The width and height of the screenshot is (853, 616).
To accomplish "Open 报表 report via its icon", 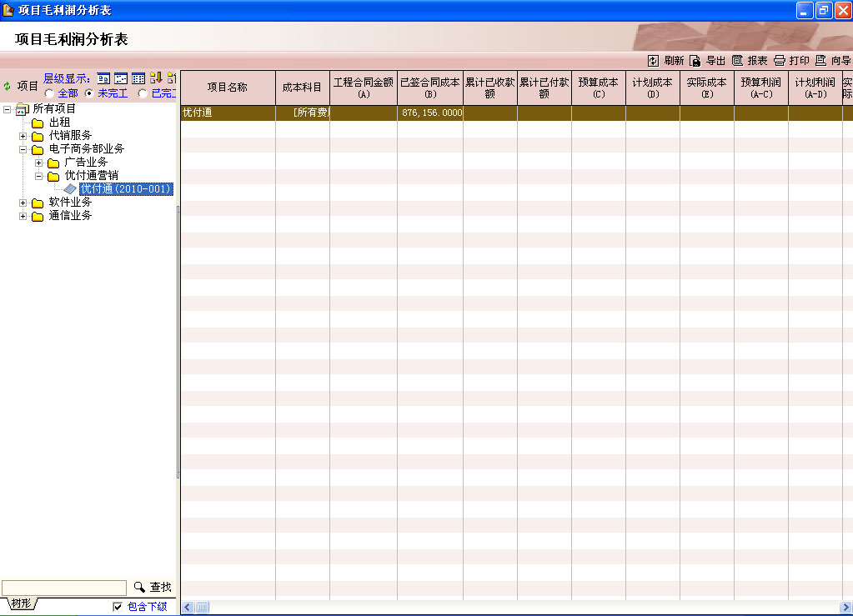I will pos(737,61).
